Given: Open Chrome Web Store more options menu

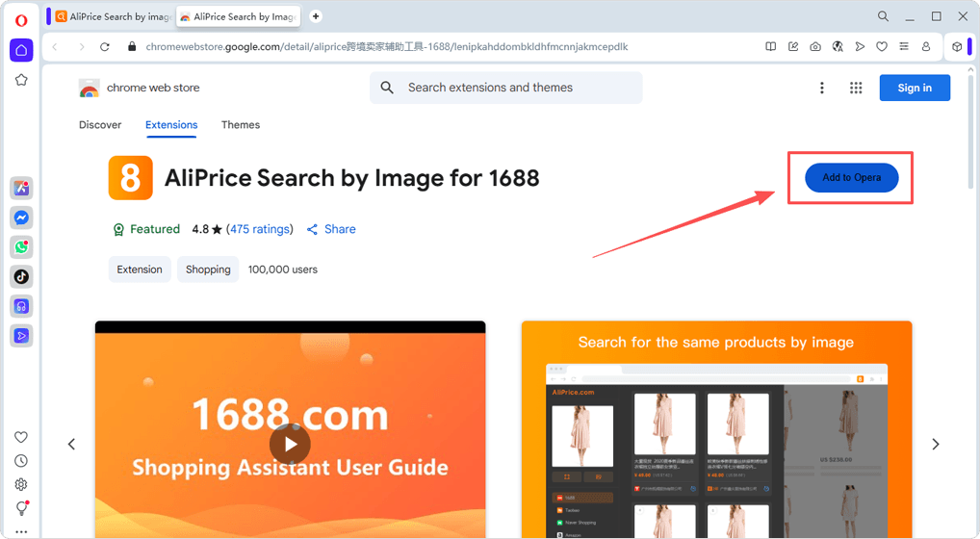Looking at the screenshot, I should pos(821,88).
